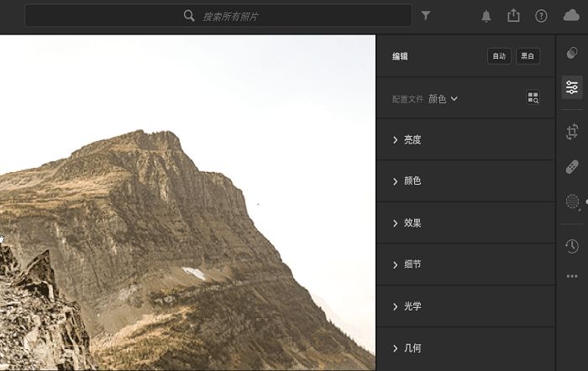588x371 pixels.
Task: Click the search all photos field
Action: pos(218,16)
